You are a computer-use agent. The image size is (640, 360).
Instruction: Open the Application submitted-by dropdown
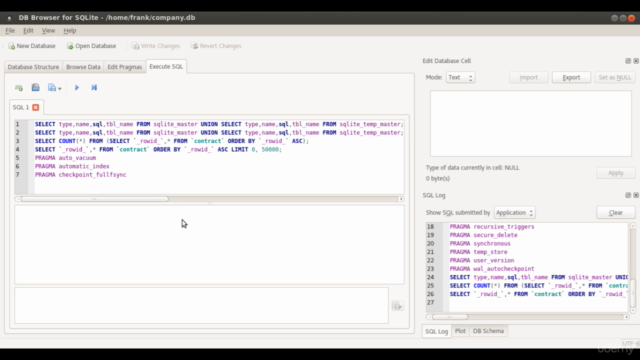pyautogui.click(x=514, y=213)
